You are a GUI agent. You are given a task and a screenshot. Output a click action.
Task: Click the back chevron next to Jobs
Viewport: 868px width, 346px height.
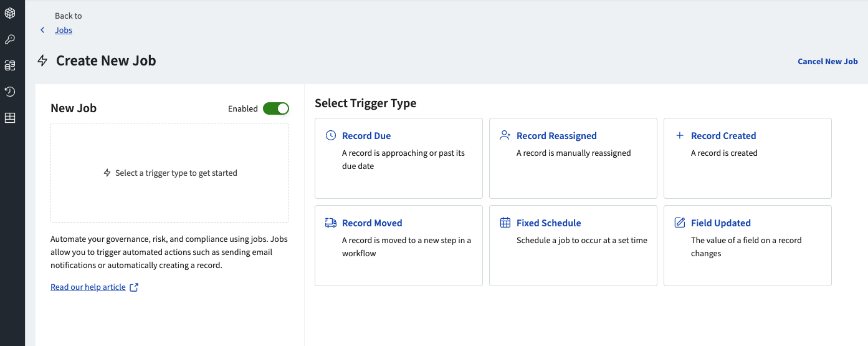tap(42, 30)
